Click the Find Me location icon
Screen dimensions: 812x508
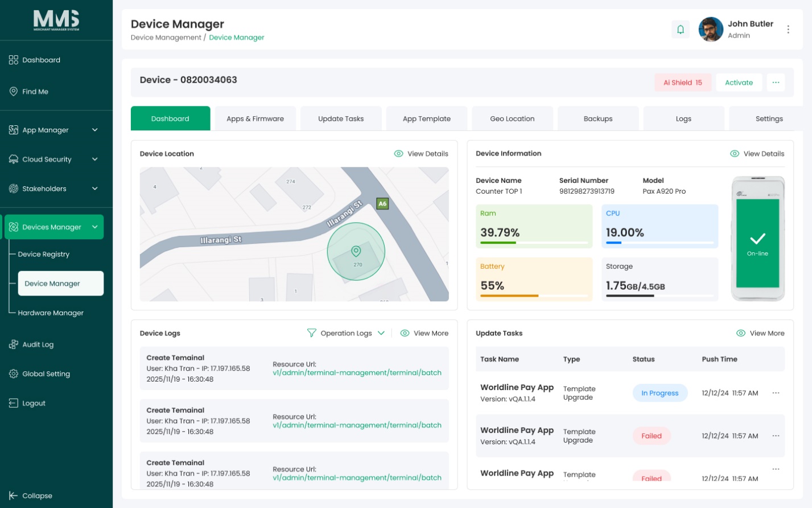(14, 91)
